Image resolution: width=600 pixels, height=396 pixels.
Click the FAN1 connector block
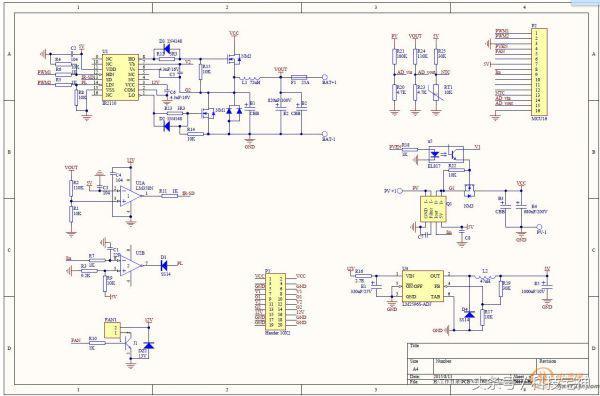pos(112,330)
